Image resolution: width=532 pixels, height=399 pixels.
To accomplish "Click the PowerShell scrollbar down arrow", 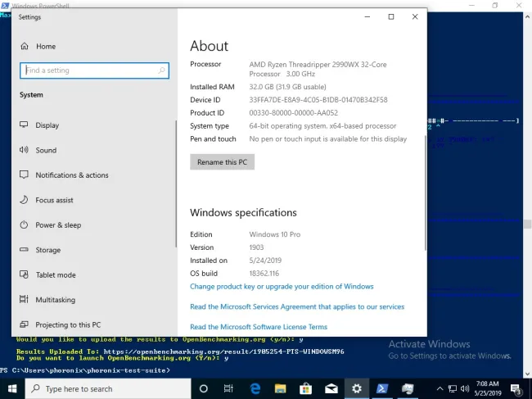I will coord(527,374).
